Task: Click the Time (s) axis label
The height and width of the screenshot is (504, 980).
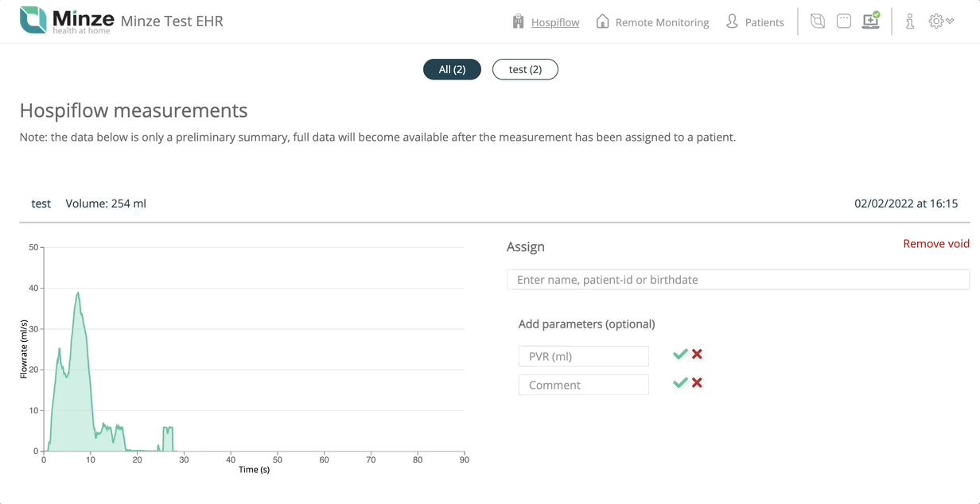Action: coord(255,470)
